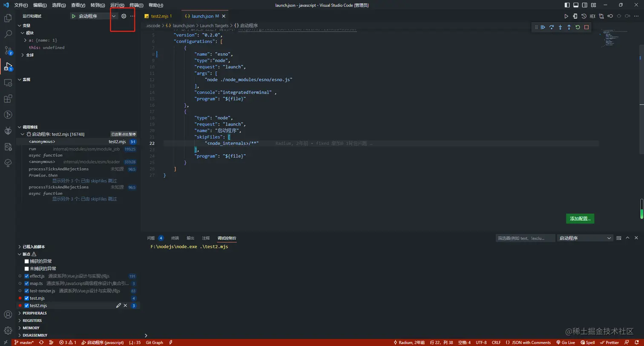Screen dimensions: 644x346
Task: Expand the 全球 scope
Action: pos(23,55)
